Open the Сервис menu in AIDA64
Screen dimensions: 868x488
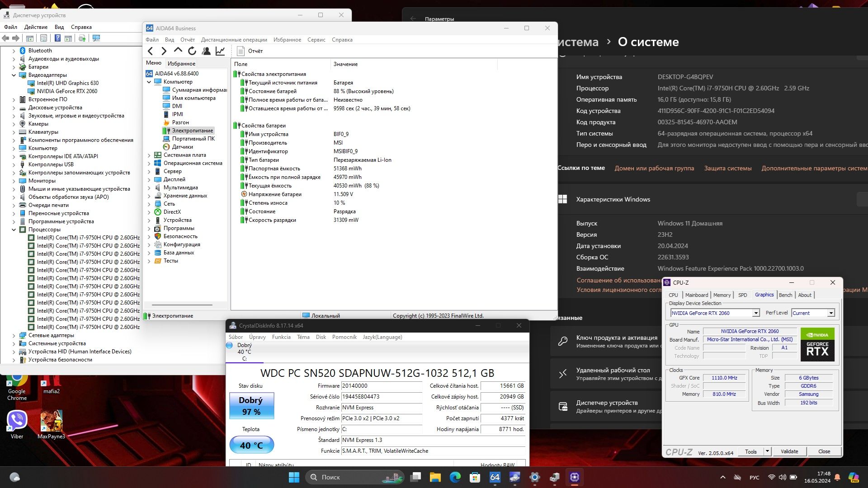[x=316, y=40]
